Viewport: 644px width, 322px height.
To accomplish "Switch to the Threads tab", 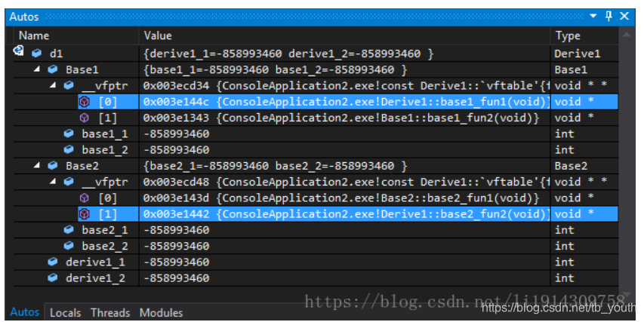I will (x=110, y=313).
